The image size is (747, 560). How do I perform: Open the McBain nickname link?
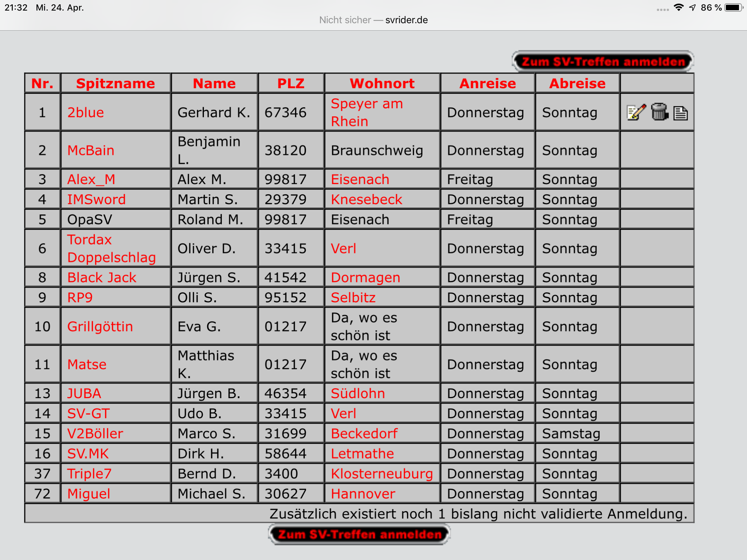tap(91, 150)
